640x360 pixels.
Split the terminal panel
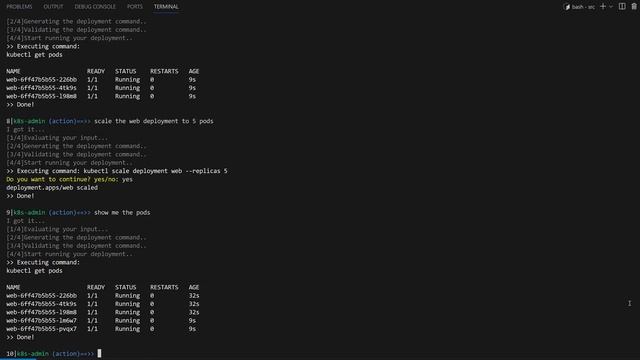(x=622, y=7)
